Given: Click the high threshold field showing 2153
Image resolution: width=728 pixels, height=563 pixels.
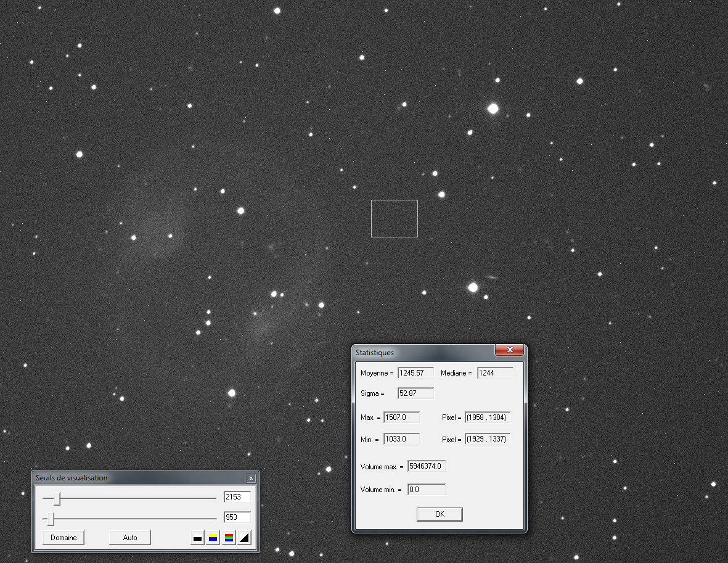Looking at the screenshot, I should [x=237, y=497].
